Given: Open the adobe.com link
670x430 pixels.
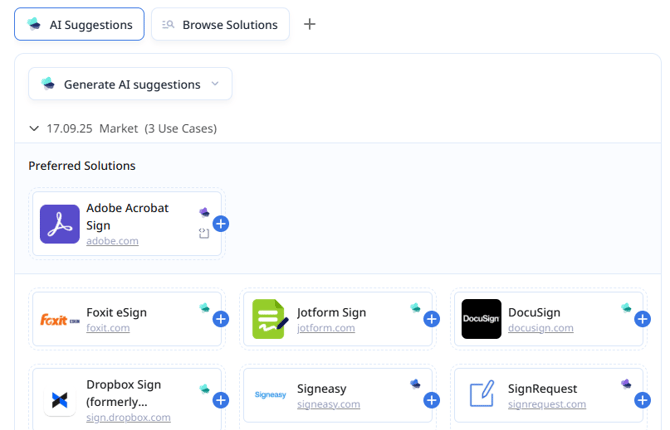Looking at the screenshot, I should [112, 241].
